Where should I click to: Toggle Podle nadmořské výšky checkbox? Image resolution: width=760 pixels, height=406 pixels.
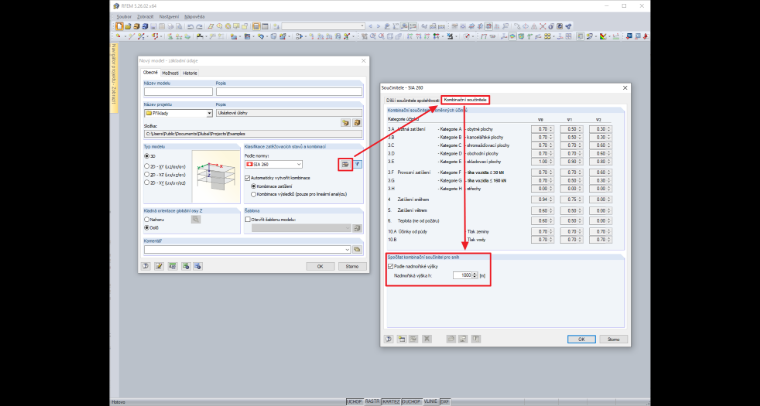pos(391,266)
